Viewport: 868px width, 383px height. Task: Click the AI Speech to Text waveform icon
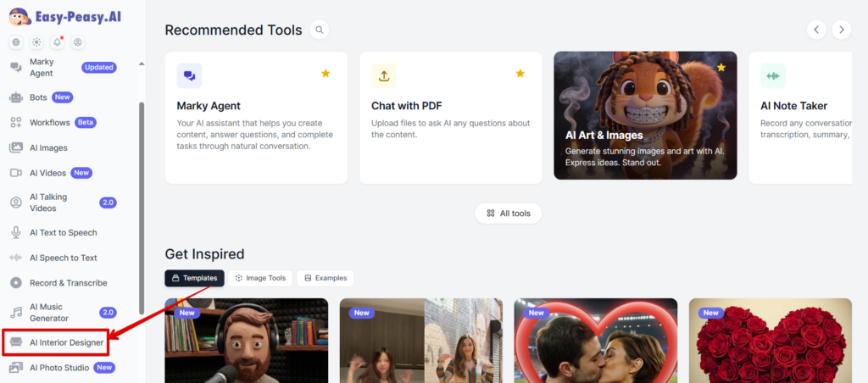point(16,258)
